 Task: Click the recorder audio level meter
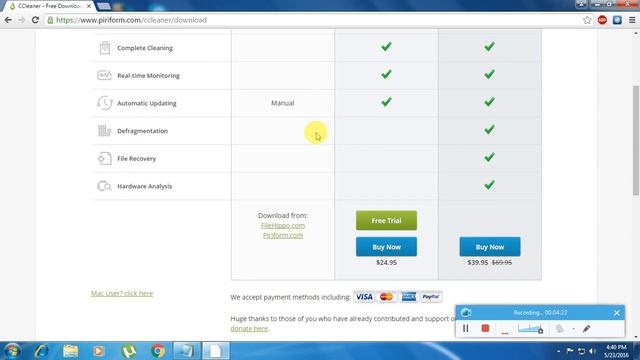pyautogui.click(x=530, y=328)
